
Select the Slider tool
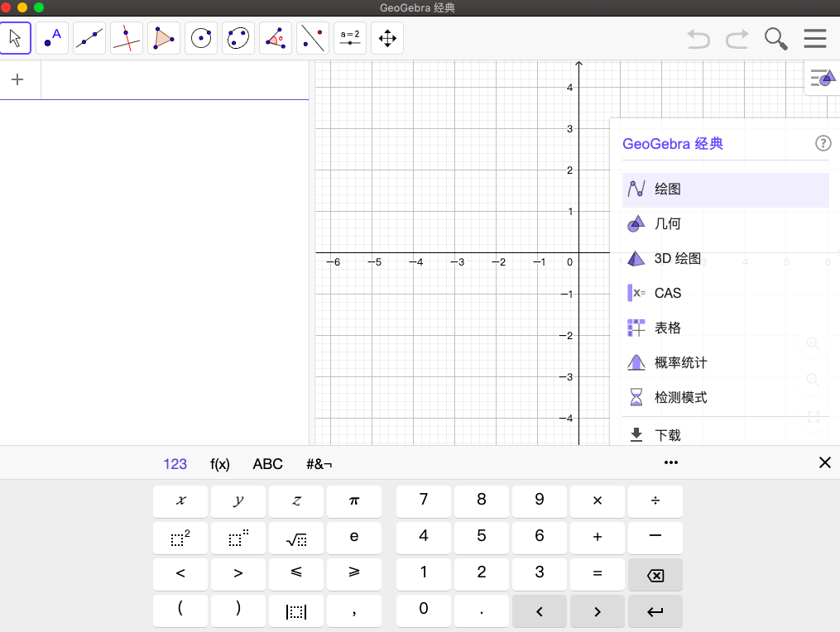tap(349, 38)
